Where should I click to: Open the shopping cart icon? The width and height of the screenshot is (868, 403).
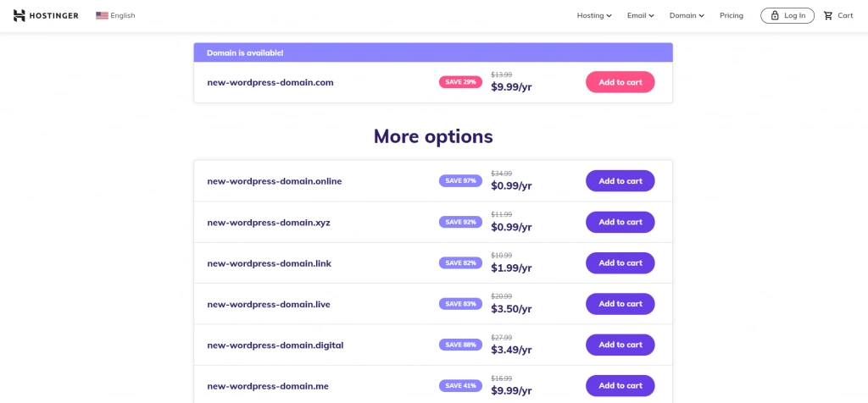828,15
